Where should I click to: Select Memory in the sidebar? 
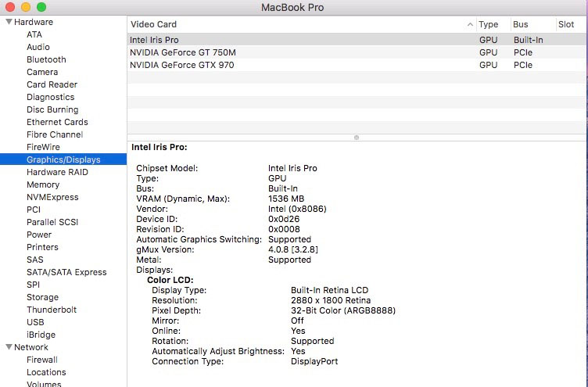(x=43, y=185)
